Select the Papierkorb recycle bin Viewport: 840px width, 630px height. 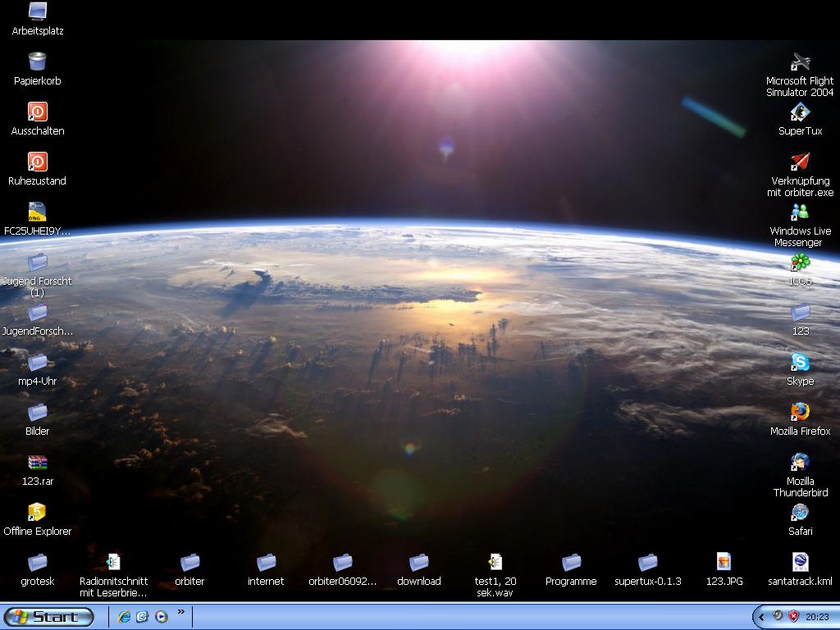(x=37, y=62)
